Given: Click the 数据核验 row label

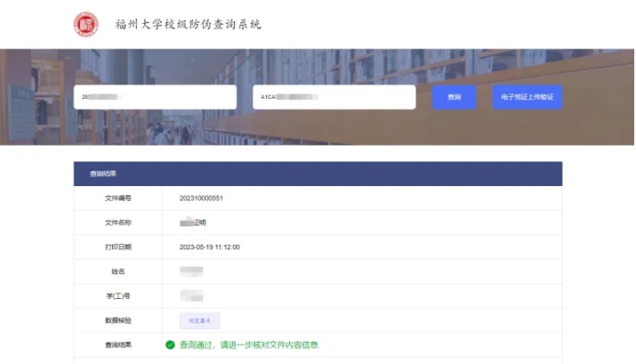Looking at the screenshot, I should [x=118, y=321].
